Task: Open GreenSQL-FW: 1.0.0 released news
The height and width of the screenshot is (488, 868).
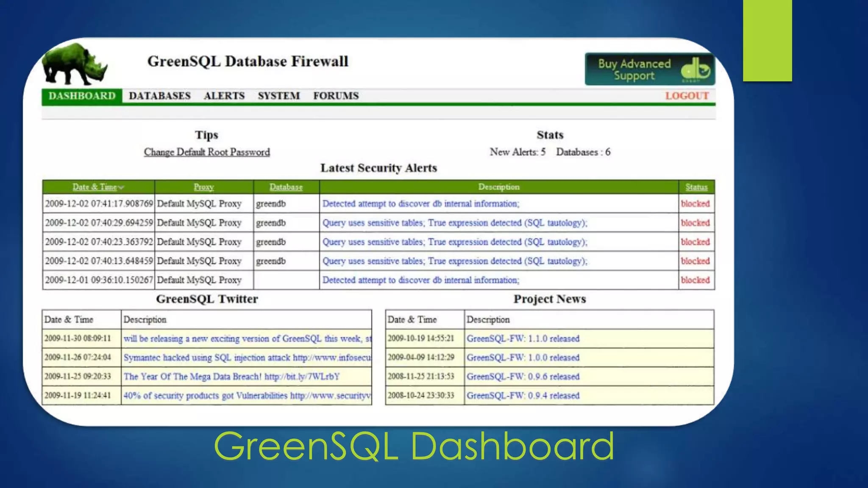Action: coord(523,358)
